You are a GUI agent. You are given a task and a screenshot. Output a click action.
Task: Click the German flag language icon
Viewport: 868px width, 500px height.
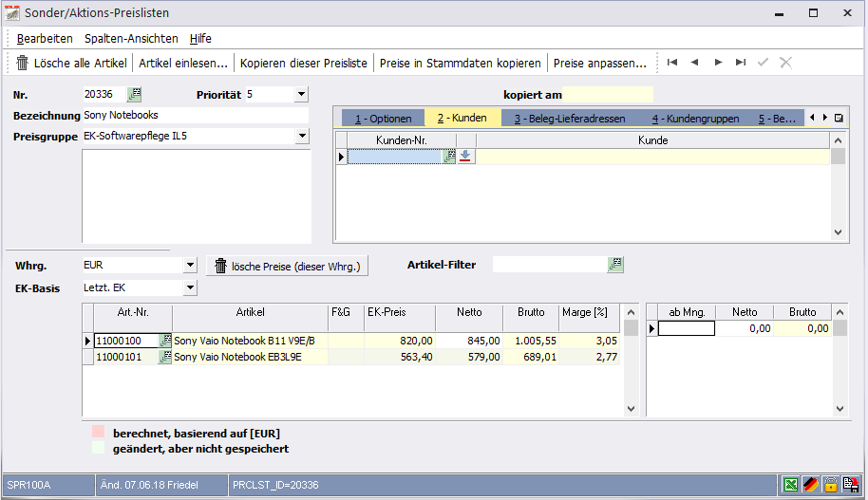pyautogui.click(x=810, y=485)
